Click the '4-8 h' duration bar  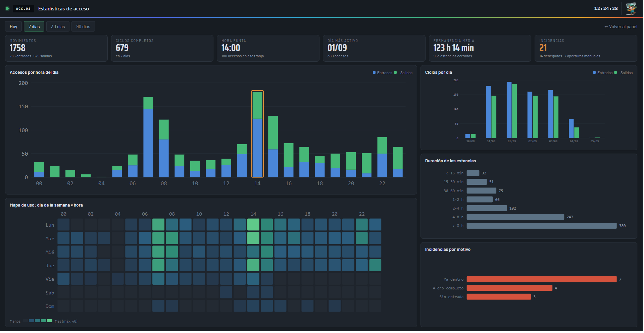(x=515, y=217)
